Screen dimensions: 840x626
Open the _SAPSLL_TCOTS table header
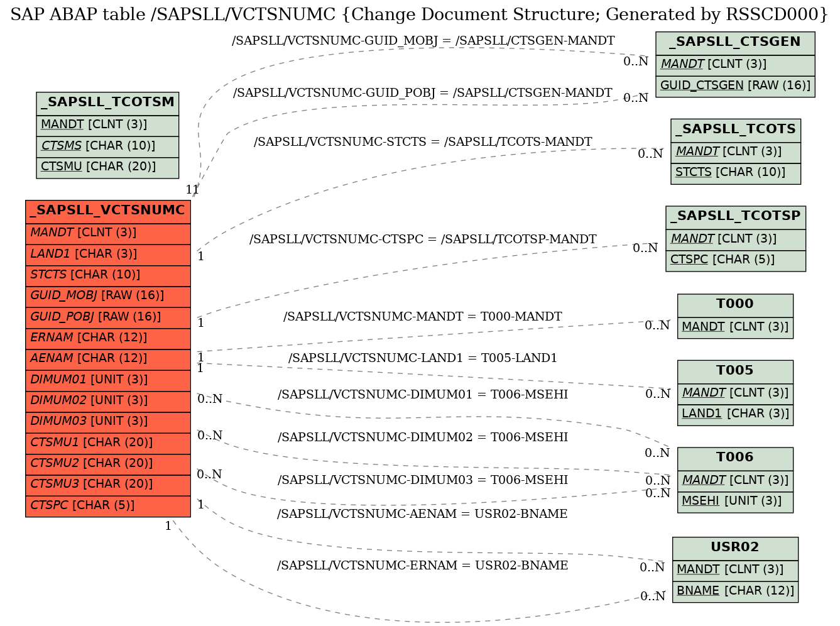[x=736, y=129]
